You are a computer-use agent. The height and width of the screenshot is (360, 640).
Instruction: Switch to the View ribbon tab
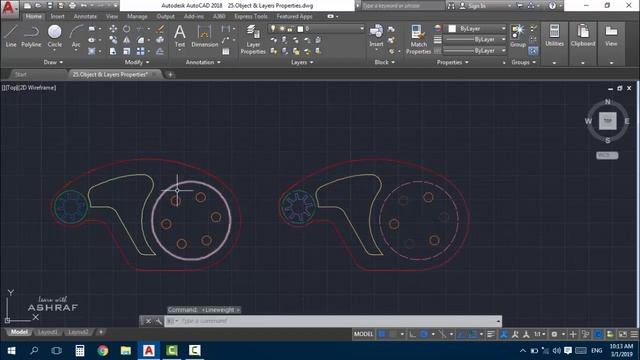click(x=111, y=16)
